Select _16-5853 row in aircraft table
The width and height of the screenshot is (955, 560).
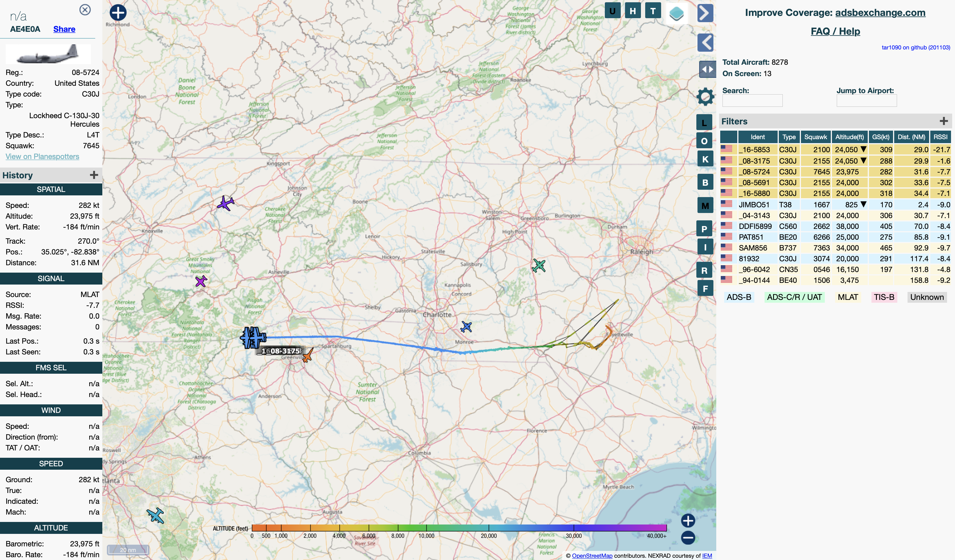coord(835,150)
